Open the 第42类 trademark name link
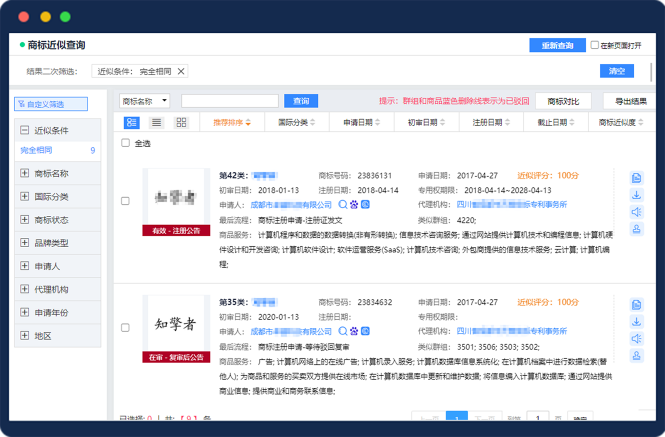Screen dimensions: 665x437 264,176
